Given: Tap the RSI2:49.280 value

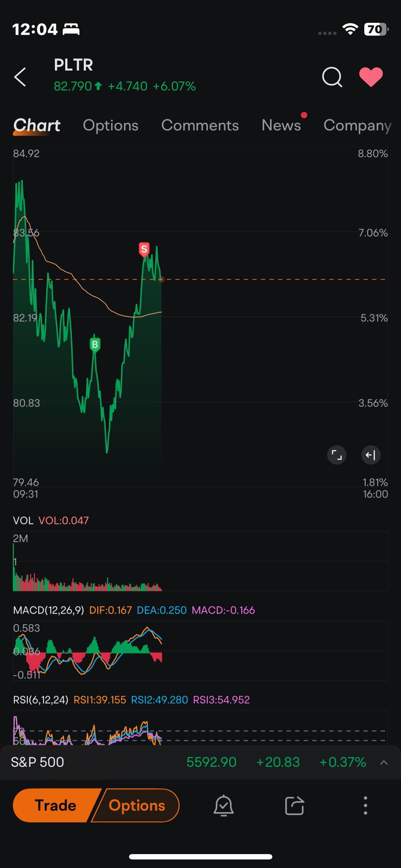Looking at the screenshot, I should (x=159, y=700).
